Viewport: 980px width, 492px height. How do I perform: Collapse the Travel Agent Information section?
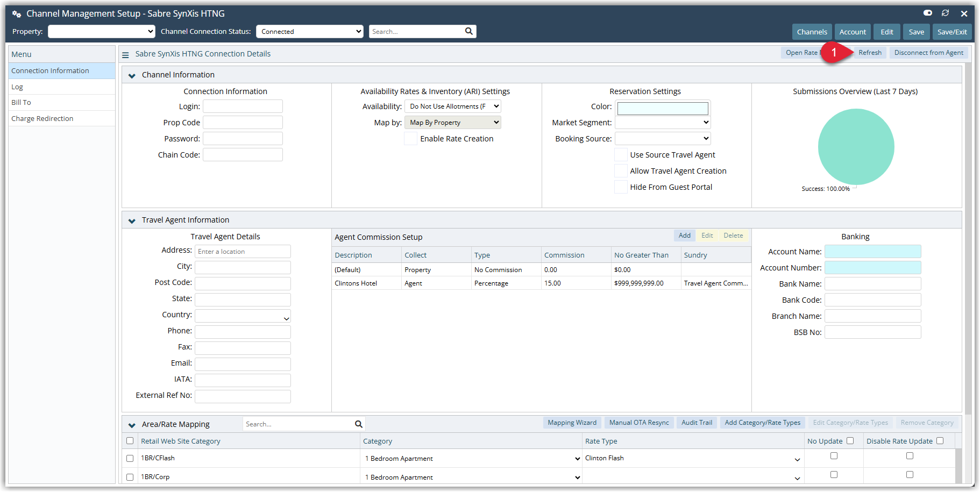tap(132, 220)
